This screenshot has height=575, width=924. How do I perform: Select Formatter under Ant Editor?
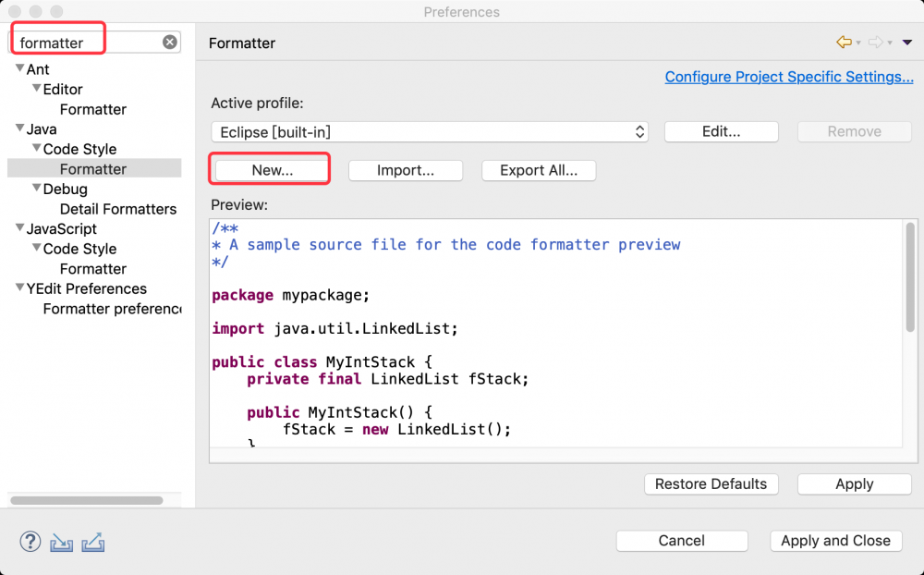(x=93, y=109)
